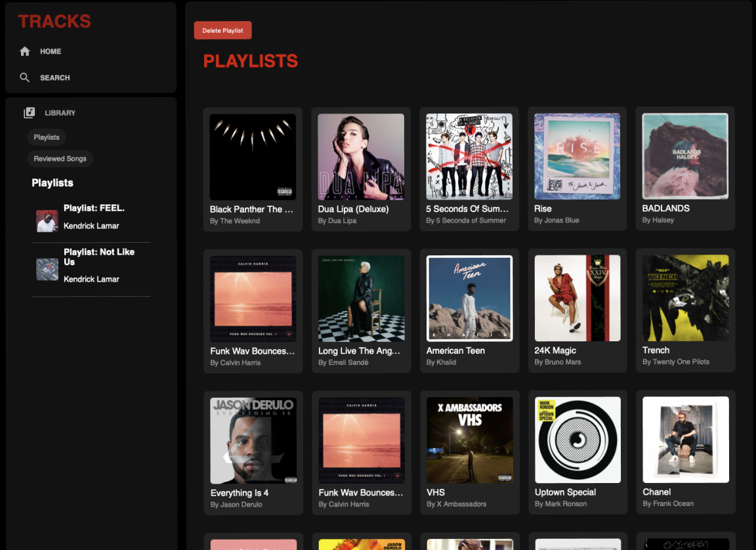Click the '5 Seconds Of Sum…' title
Screen dimensions: 756x550
coord(467,209)
